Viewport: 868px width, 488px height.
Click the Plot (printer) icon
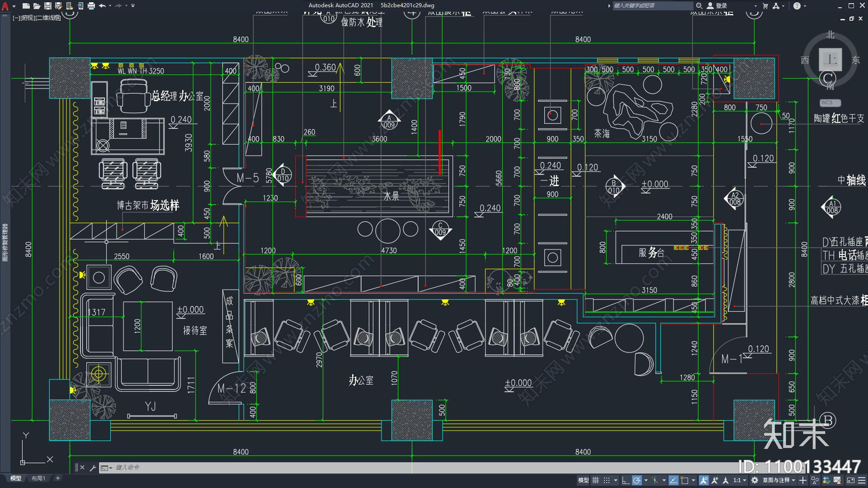tap(91, 6)
